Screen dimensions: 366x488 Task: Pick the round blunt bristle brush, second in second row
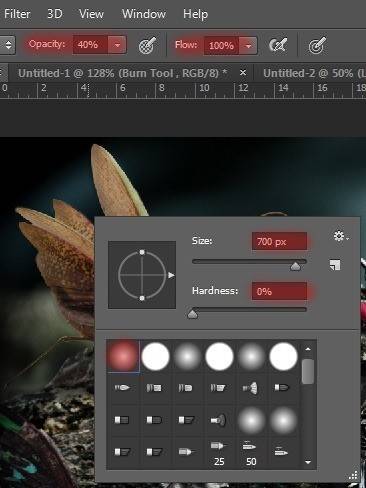coord(154,388)
